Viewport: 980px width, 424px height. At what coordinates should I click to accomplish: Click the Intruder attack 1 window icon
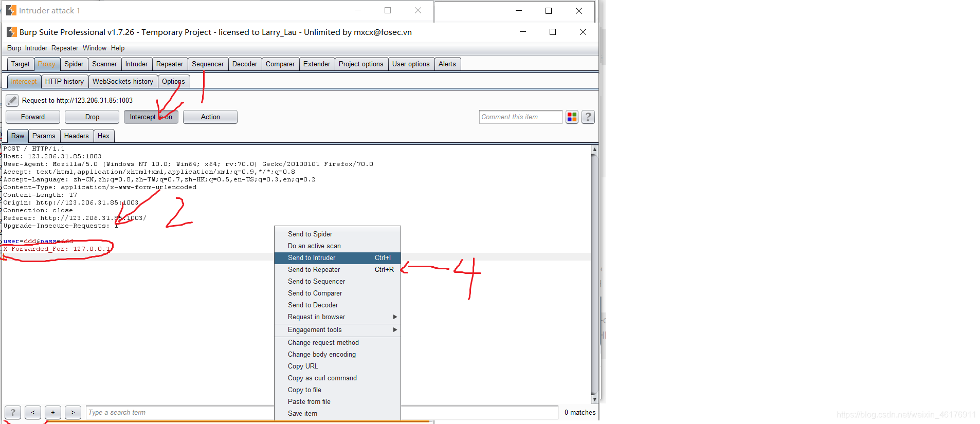11,10
